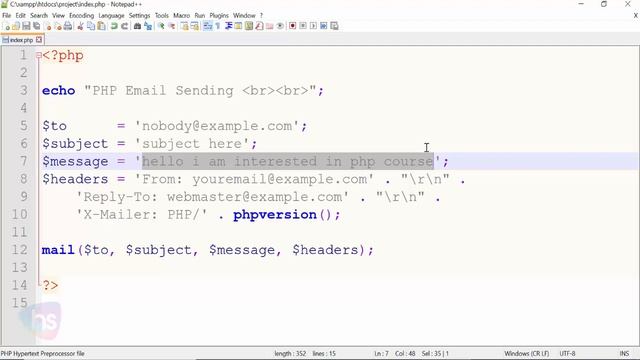Open the Function List icon

[259, 26]
